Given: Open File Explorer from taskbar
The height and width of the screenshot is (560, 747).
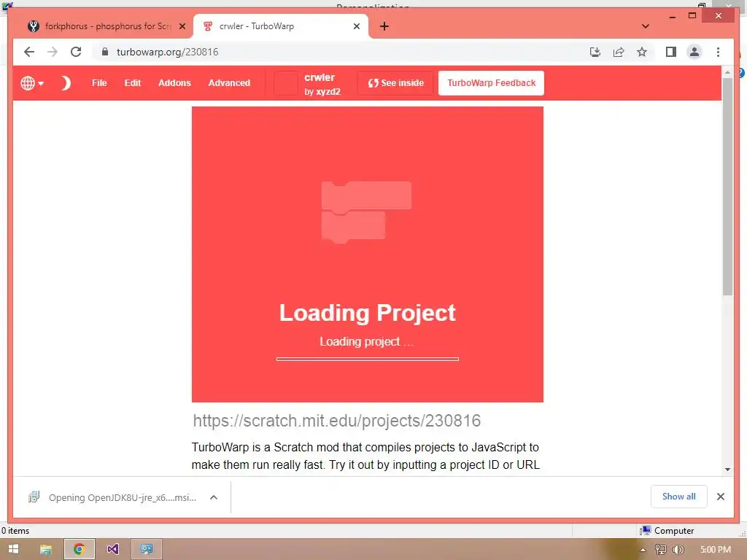Looking at the screenshot, I should [46, 549].
